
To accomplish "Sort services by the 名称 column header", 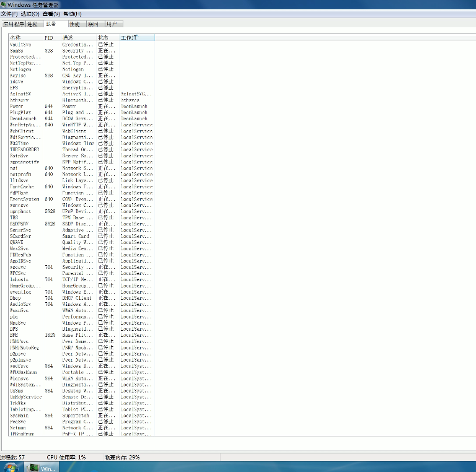I will [x=26, y=38].
